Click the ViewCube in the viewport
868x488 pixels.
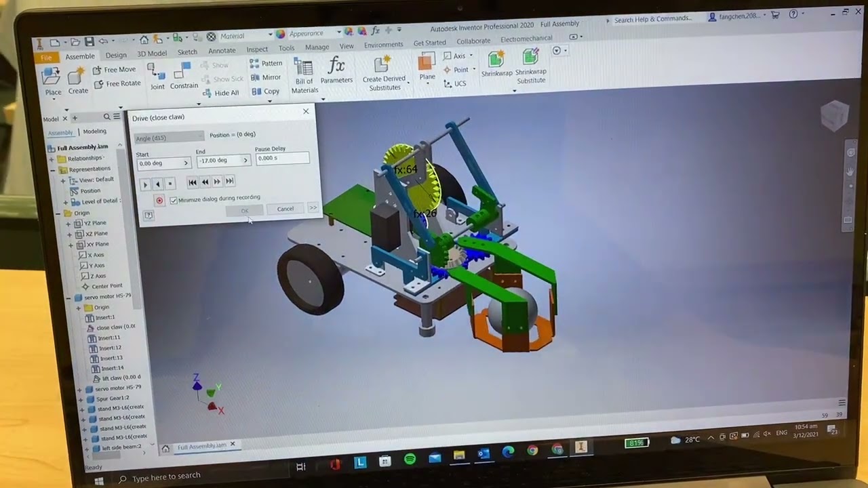click(x=834, y=115)
